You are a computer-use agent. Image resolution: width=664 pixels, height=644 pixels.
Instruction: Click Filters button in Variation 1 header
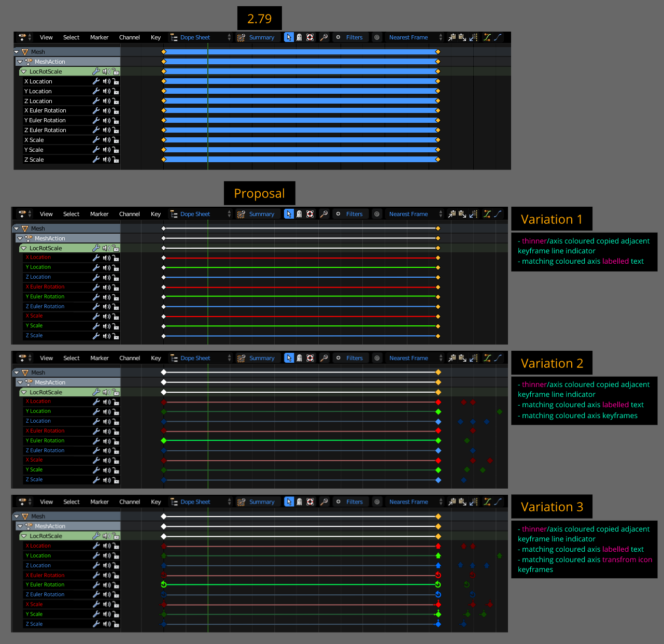pyautogui.click(x=350, y=214)
